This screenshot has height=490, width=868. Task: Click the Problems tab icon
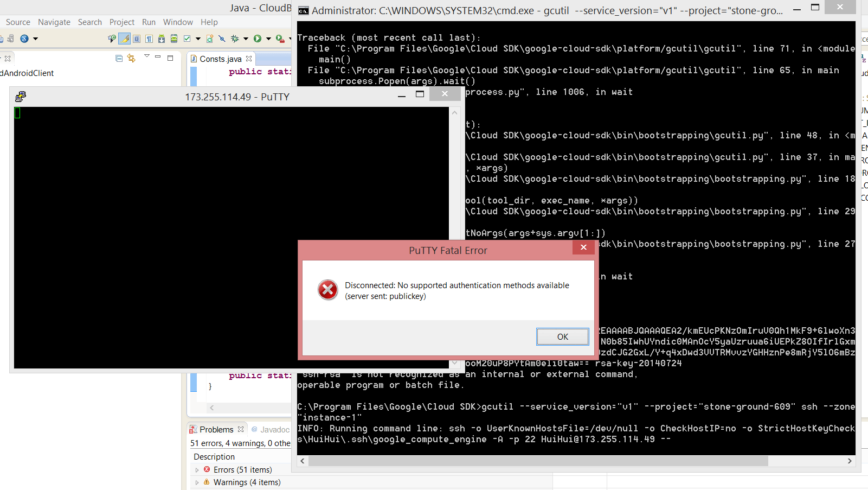point(194,430)
